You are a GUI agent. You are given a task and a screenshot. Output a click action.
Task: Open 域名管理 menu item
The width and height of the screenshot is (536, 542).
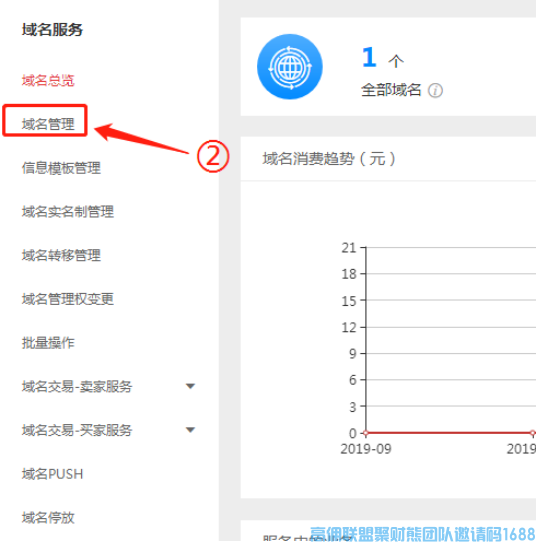click(48, 124)
